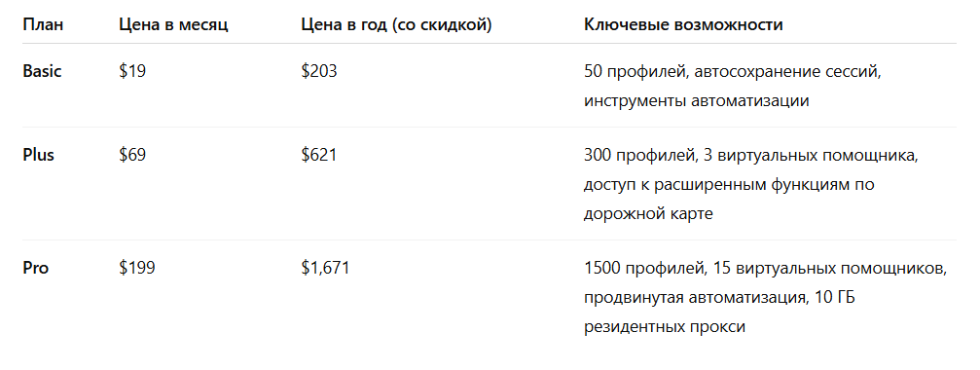Screen dimensions: 980x370
Task: Click the "План" column header
Action: click(43, 25)
